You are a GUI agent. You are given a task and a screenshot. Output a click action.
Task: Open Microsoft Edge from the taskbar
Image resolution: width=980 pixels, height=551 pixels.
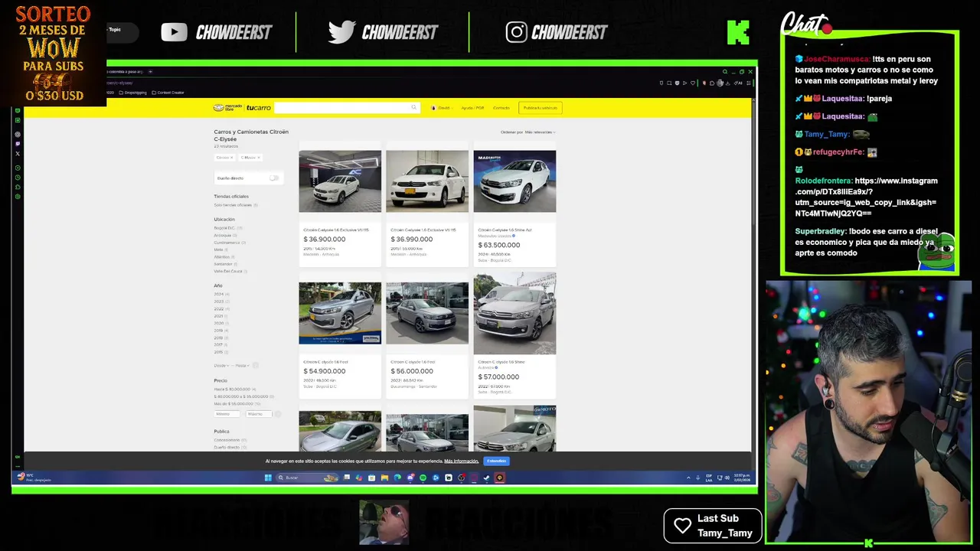397,478
